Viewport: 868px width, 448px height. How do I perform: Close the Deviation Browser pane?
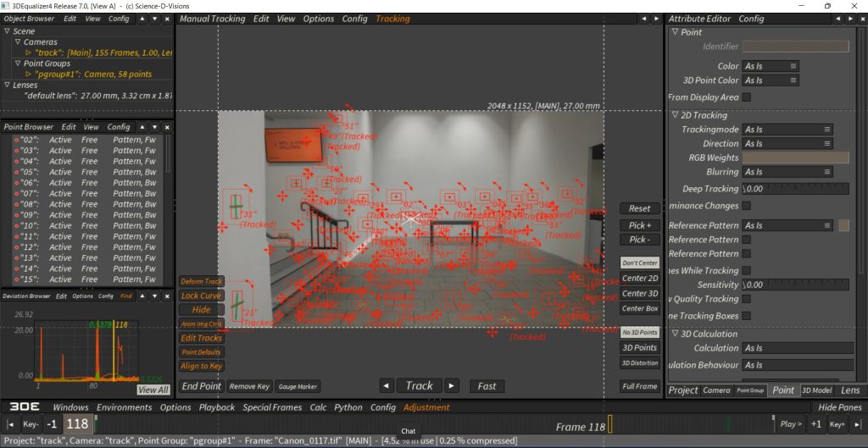(167, 296)
